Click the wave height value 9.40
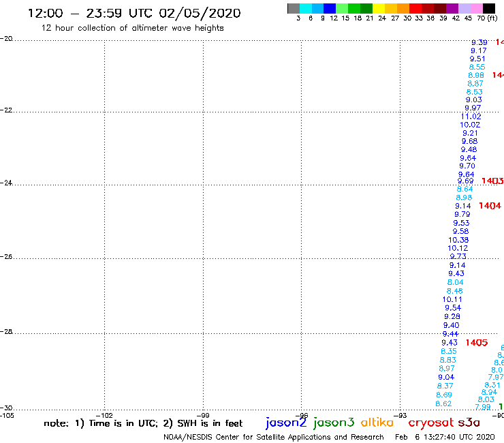The height and width of the screenshot is (443, 504). click(452, 325)
